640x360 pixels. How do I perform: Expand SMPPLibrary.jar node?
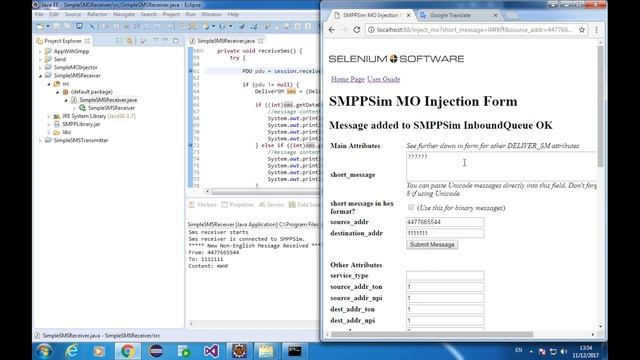49,124
